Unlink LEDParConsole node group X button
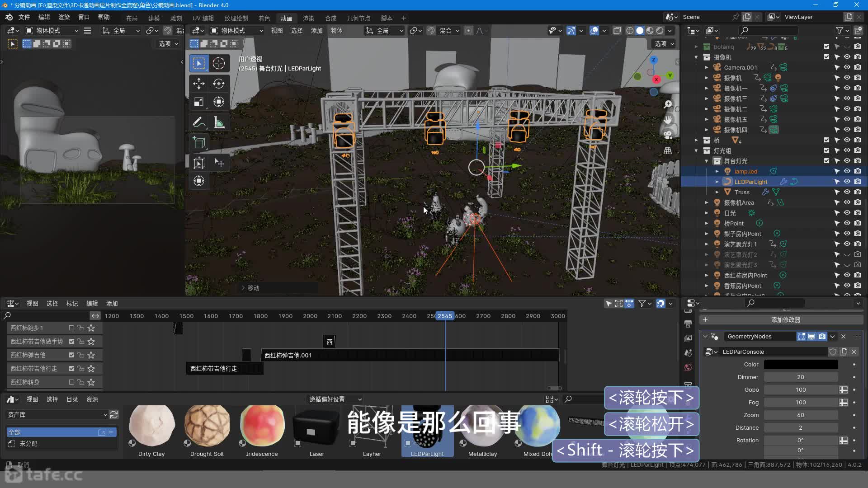The image size is (868, 488). point(854,352)
